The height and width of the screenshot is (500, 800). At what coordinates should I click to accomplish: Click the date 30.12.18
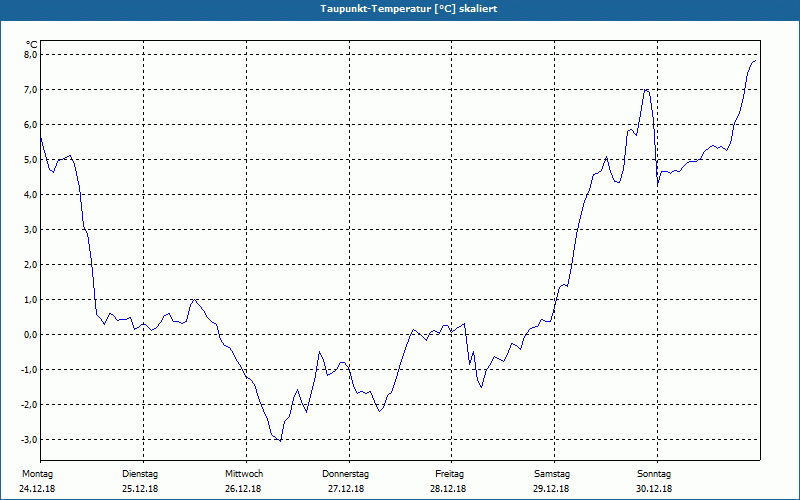coord(654,489)
